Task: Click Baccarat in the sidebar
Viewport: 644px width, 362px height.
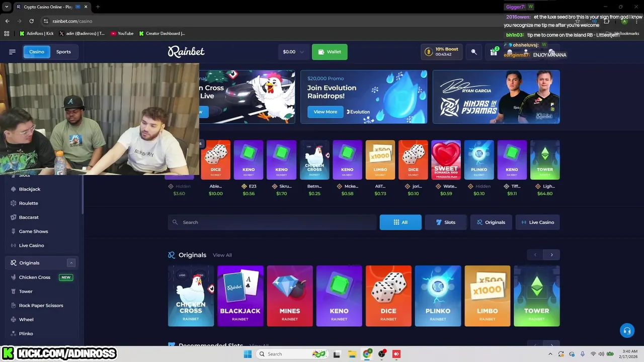Action: (x=29, y=217)
